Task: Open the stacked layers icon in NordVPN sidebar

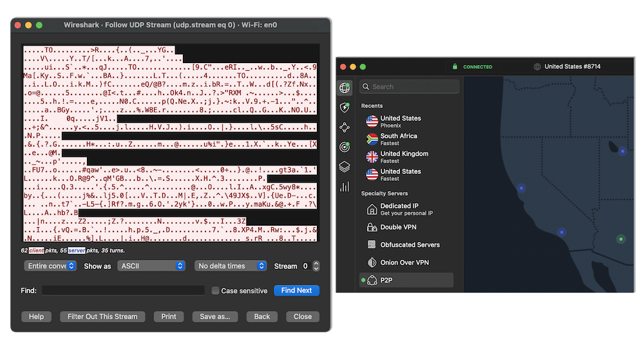Action: point(345,167)
